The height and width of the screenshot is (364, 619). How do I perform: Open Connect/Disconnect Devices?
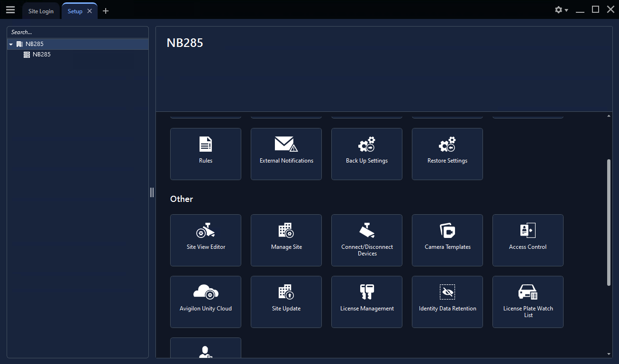point(367,240)
